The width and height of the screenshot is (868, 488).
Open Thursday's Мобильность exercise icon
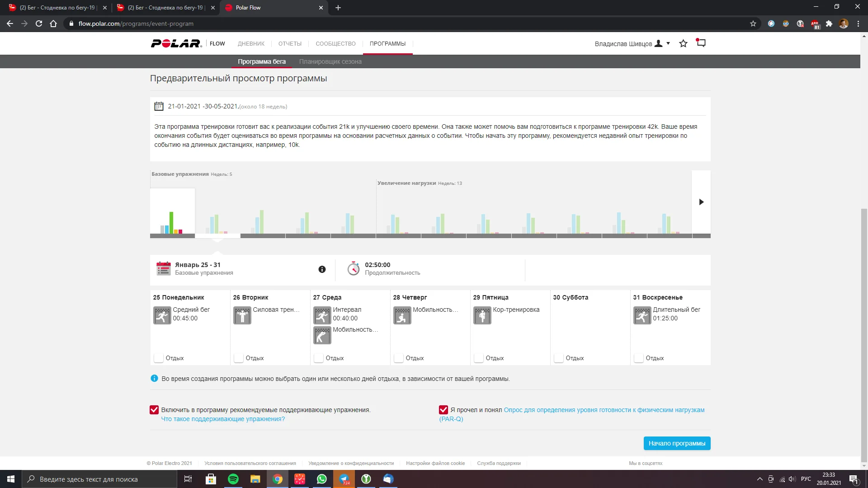pyautogui.click(x=402, y=315)
